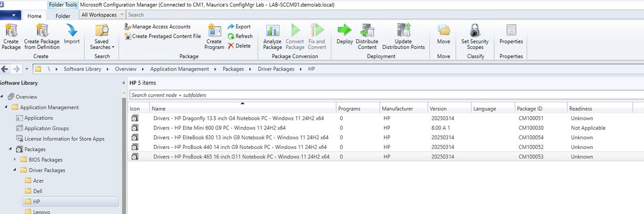
Task: Select Overview in the navigation tree
Action: pyautogui.click(x=26, y=97)
